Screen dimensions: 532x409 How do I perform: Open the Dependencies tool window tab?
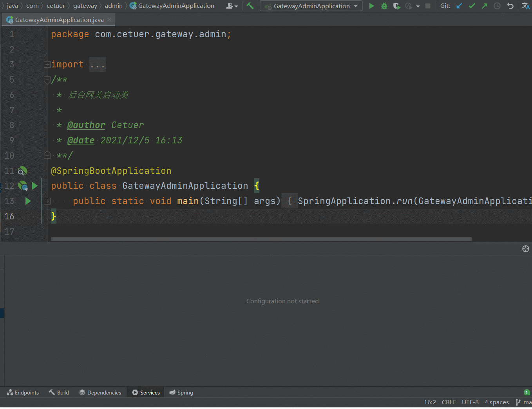(100, 392)
